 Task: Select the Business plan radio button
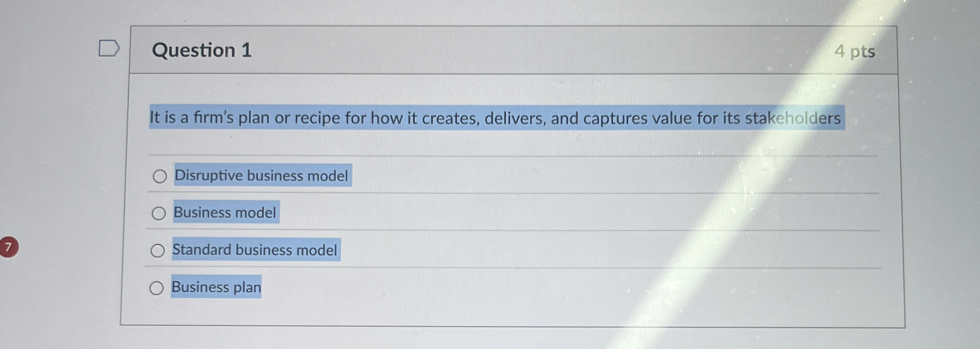[156, 288]
